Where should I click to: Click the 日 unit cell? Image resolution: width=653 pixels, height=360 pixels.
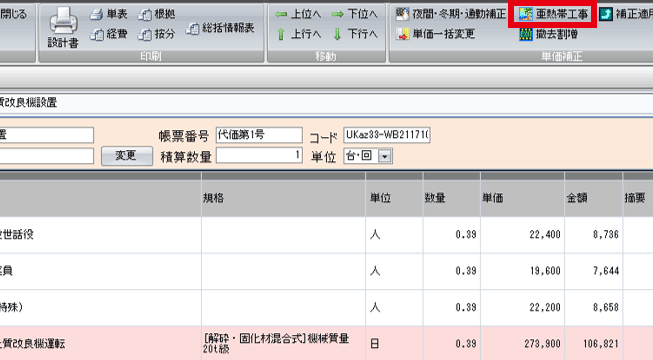coord(394,344)
